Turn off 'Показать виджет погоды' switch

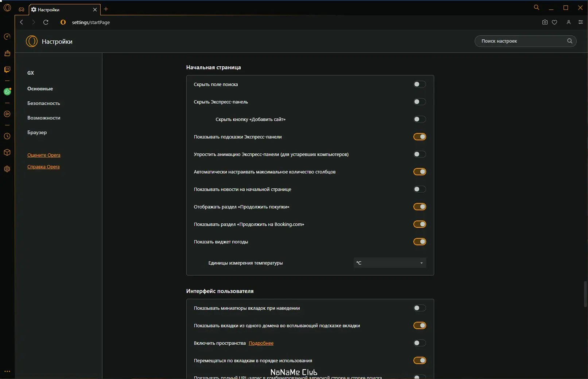tap(420, 242)
